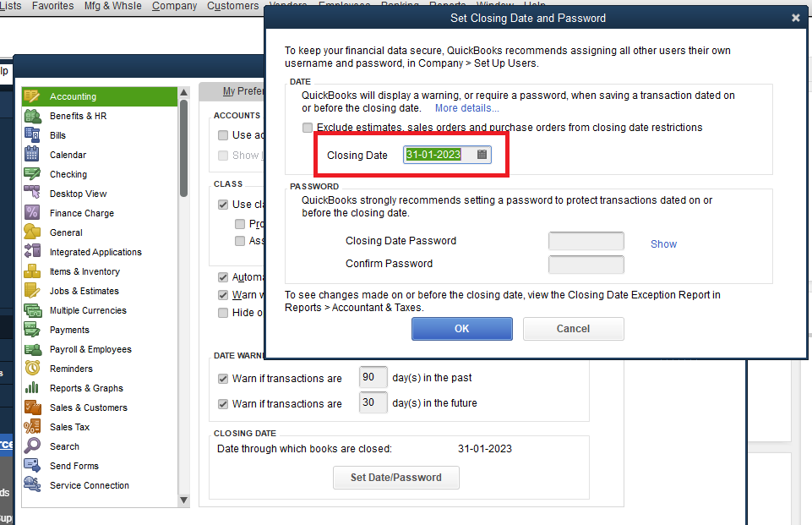Open the Reports & Graphs chart icon
This screenshot has height=525, width=812.
coord(32,388)
